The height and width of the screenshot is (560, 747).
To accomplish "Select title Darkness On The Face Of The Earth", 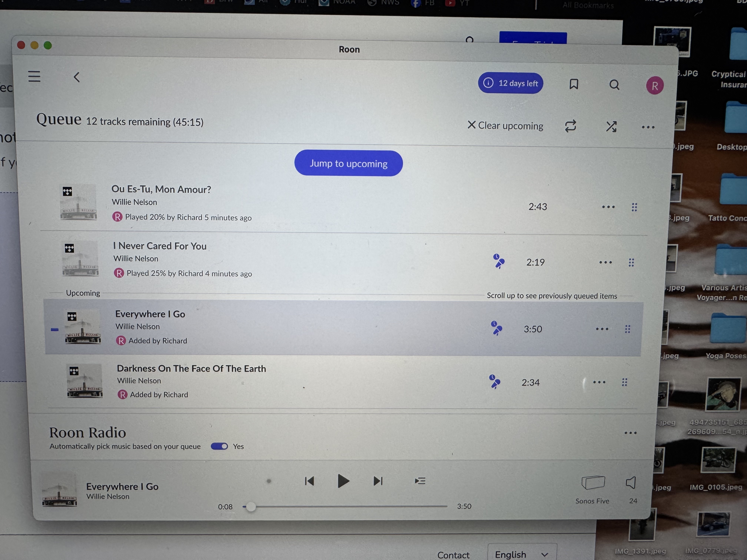I will pos(191,368).
